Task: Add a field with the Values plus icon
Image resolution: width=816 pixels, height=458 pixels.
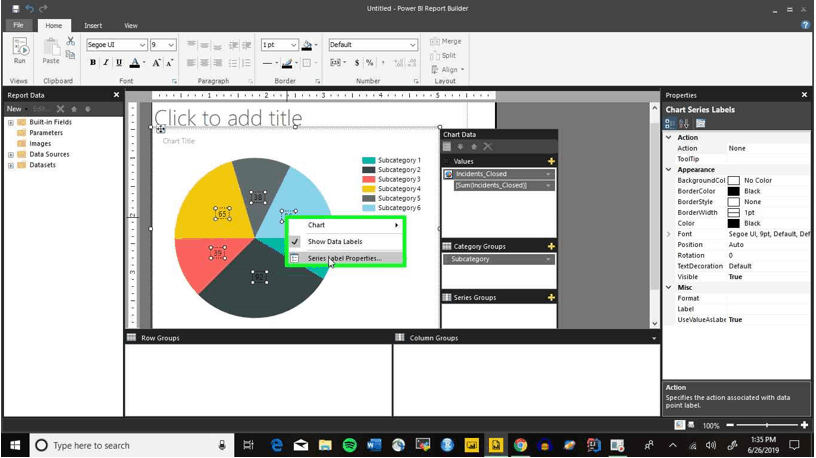Action: coord(551,161)
